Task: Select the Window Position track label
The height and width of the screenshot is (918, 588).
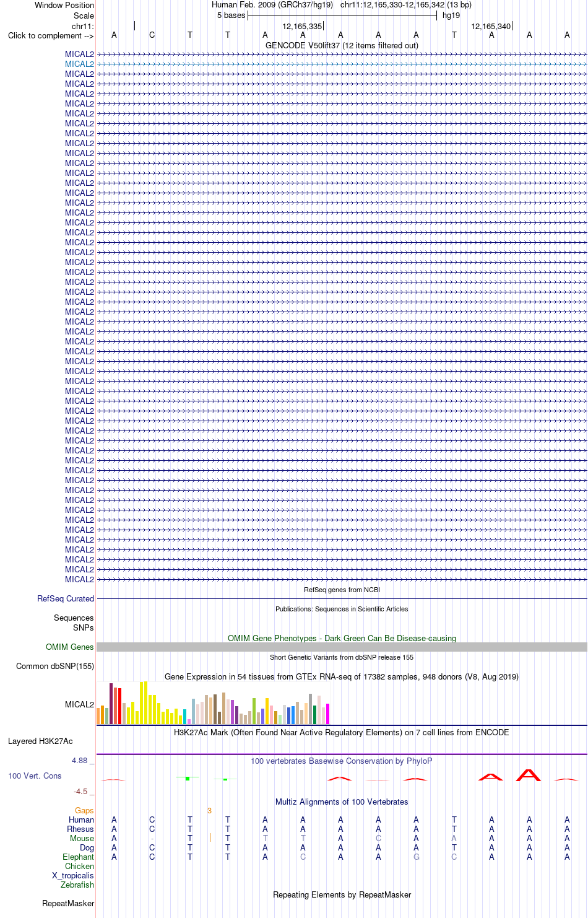Action: [64, 5]
